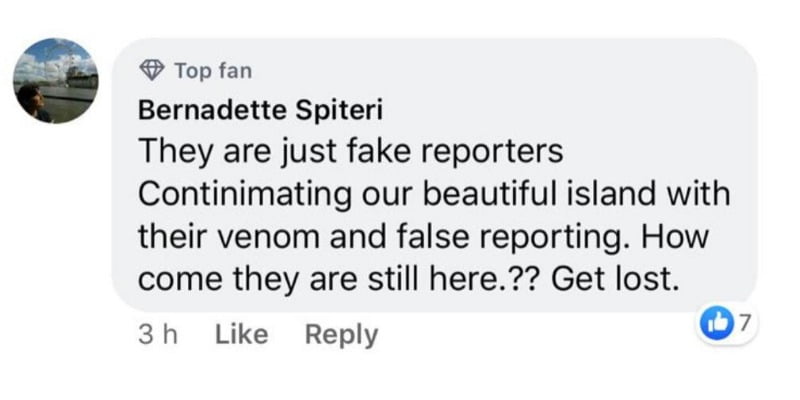View the reaction count of 7

[746, 323]
